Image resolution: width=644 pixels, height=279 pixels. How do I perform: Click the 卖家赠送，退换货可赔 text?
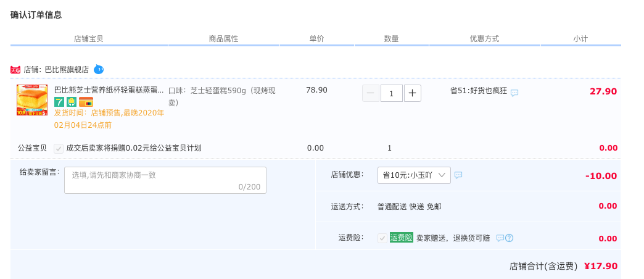tap(453, 238)
